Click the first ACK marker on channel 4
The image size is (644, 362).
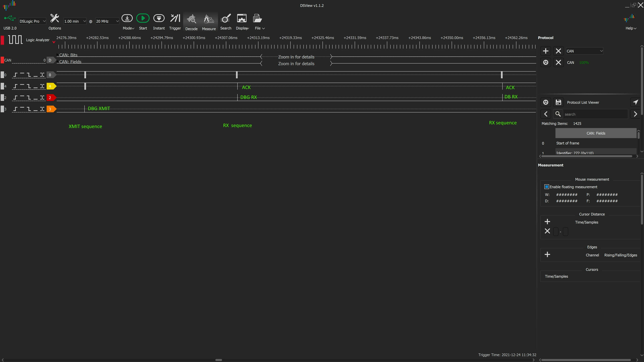click(246, 87)
